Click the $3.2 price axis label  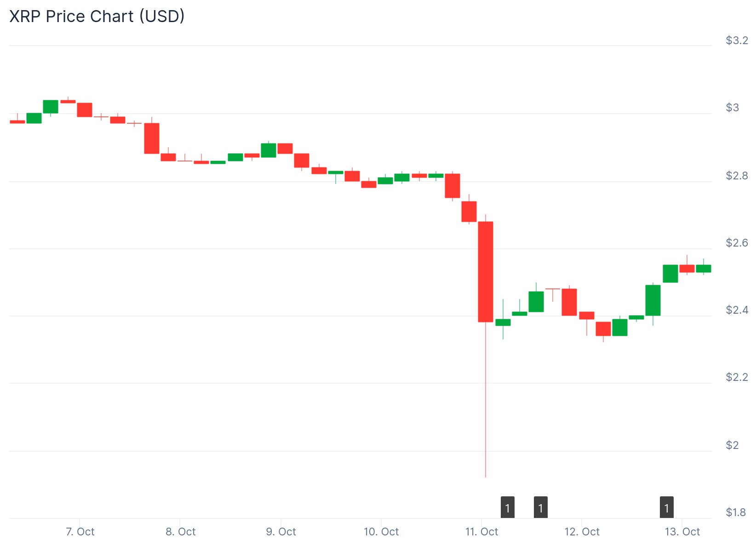(x=737, y=40)
